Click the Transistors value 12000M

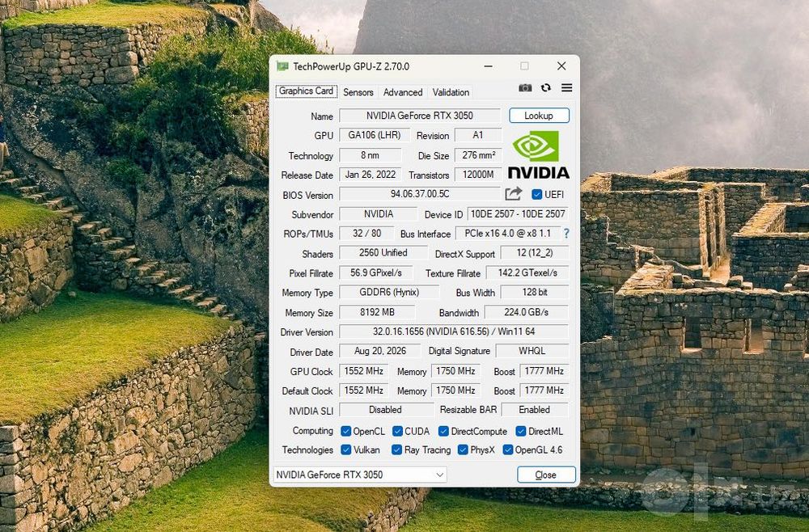click(x=478, y=175)
